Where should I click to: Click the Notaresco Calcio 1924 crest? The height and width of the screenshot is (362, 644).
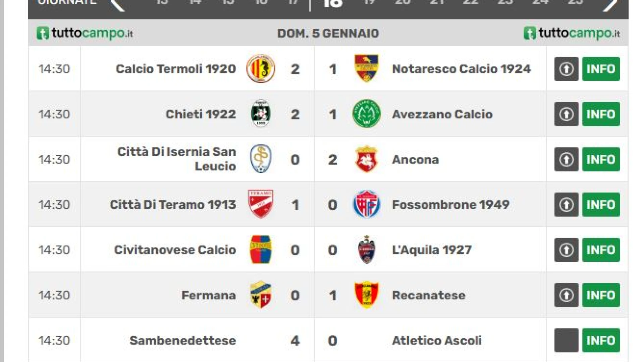point(367,69)
